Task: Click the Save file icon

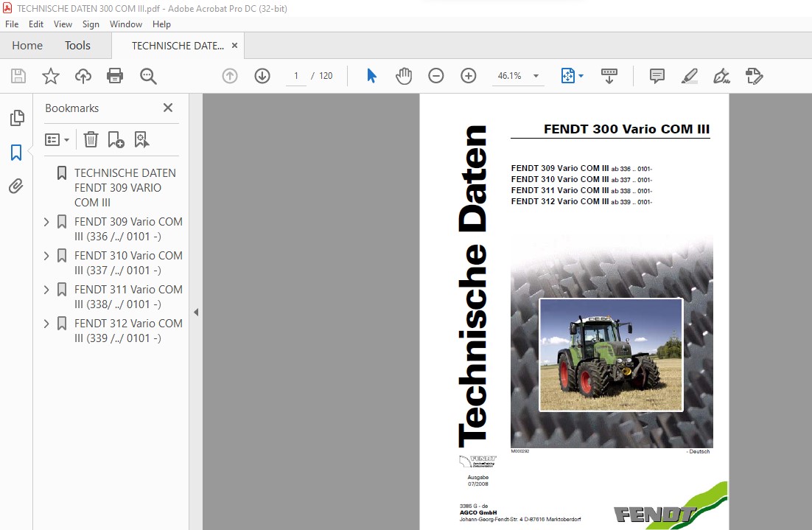Action: pos(18,76)
